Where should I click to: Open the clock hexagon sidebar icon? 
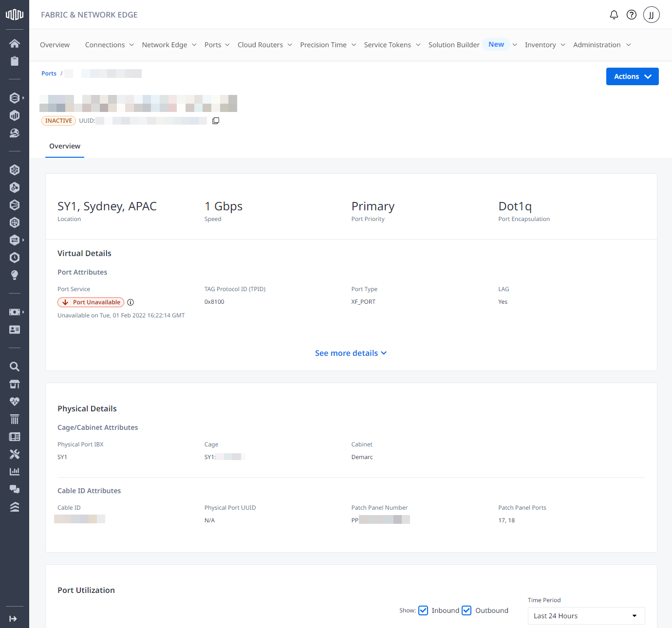pyautogui.click(x=15, y=258)
